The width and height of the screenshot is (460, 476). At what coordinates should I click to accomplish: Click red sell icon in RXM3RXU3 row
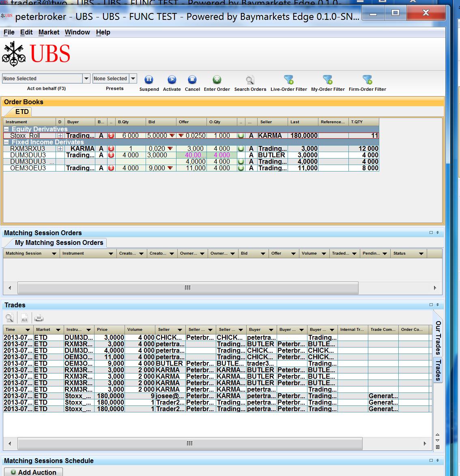point(111,148)
